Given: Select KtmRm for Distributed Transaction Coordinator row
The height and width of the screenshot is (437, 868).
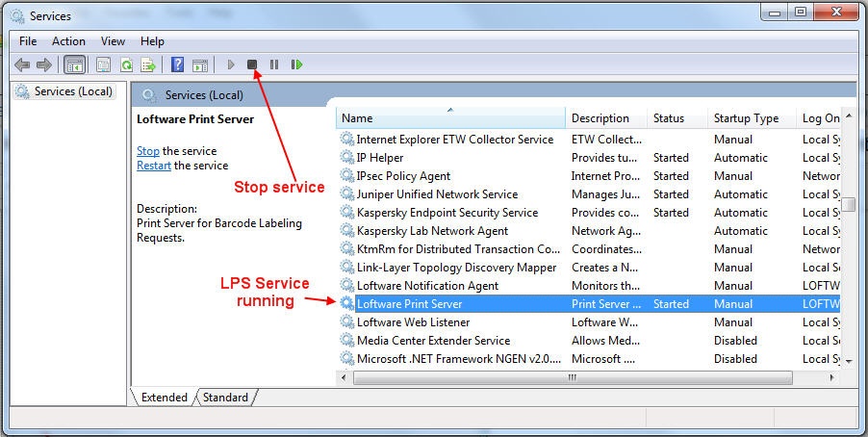Looking at the screenshot, I should (588, 248).
